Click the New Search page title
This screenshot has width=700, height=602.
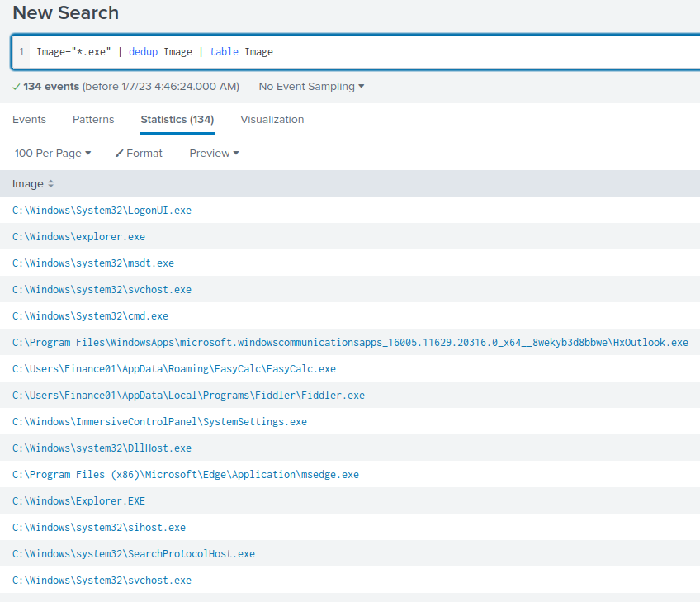tap(66, 12)
